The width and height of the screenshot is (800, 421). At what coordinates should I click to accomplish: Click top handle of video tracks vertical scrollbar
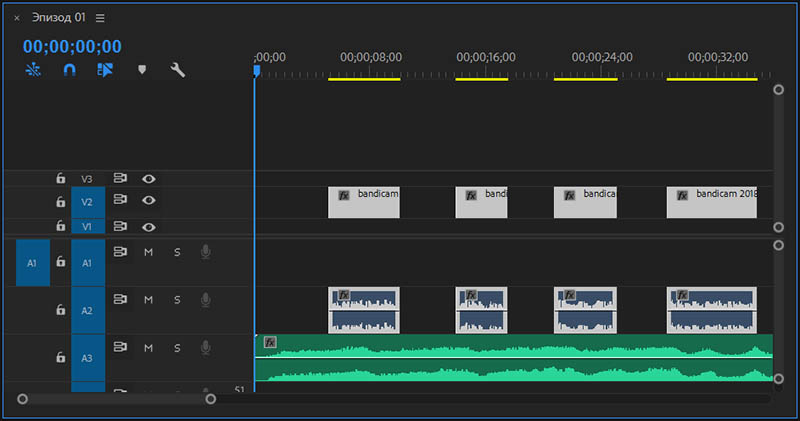(x=778, y=90)
